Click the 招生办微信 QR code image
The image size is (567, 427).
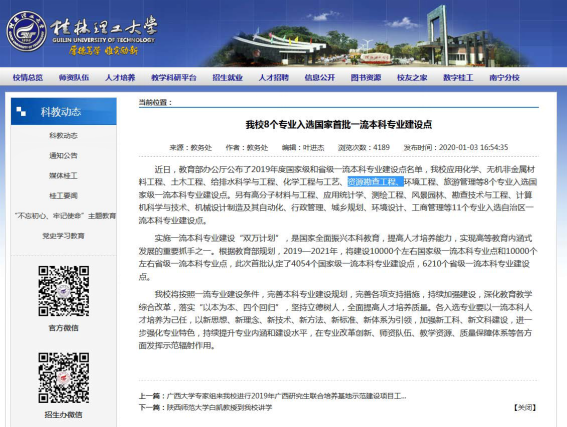[x=64, y=378]
